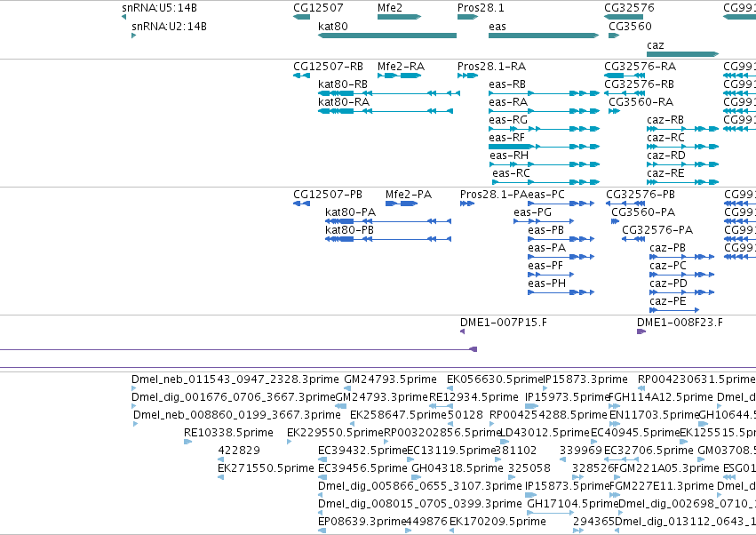Click the EK170209.5prime EST label
This screenshot has width=756, height=535.
[497, 522]
